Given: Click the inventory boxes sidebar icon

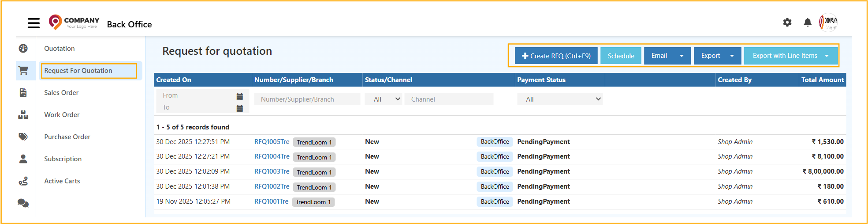Looking at the screenshot, I should coord(23,115).
